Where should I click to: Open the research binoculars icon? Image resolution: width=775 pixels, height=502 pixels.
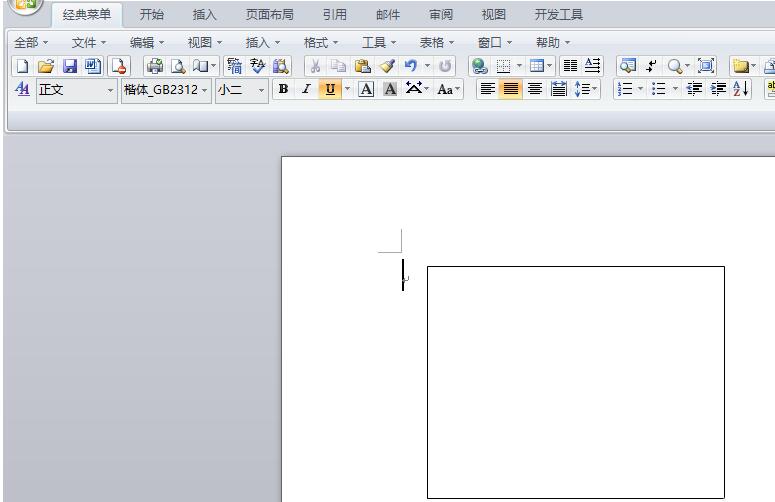tap(281, 66)
